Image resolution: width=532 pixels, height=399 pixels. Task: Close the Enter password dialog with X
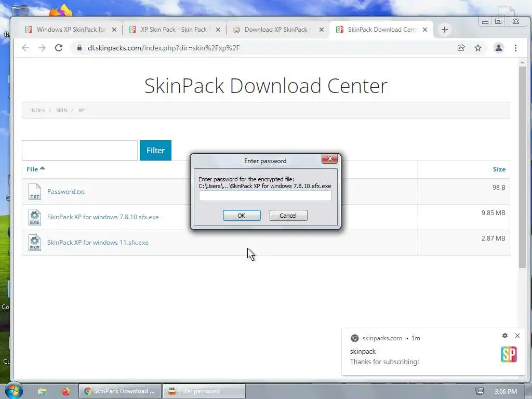(x=329, y=158)
